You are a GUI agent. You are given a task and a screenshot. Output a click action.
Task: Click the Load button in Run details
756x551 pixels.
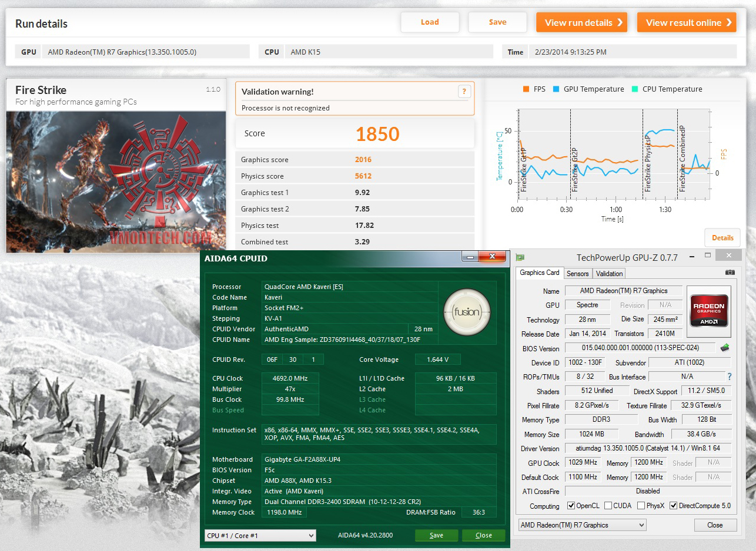430,22
